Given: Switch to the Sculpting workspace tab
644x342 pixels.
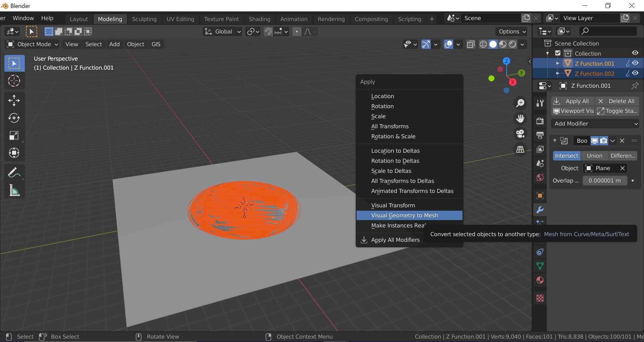Looking at the screenshot, I should point(144,19).
